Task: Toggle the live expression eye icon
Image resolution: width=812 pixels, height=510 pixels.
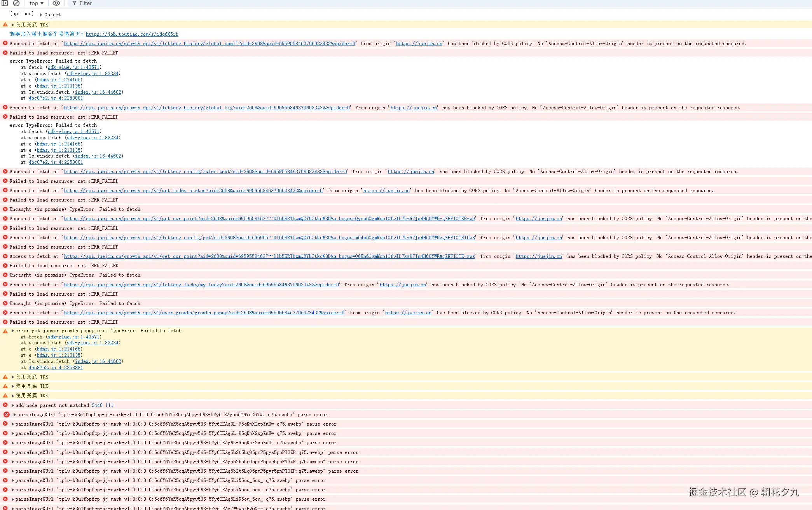Action: (x=56, y=3)
